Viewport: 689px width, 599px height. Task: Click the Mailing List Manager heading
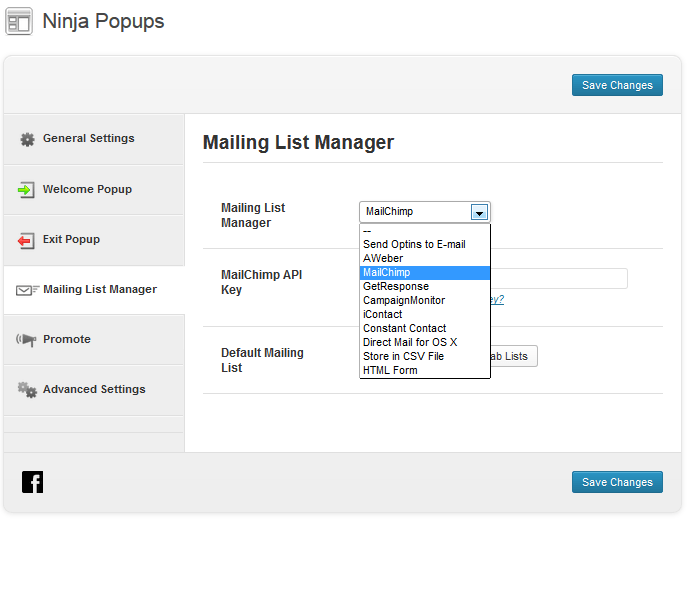click(298, 142)
